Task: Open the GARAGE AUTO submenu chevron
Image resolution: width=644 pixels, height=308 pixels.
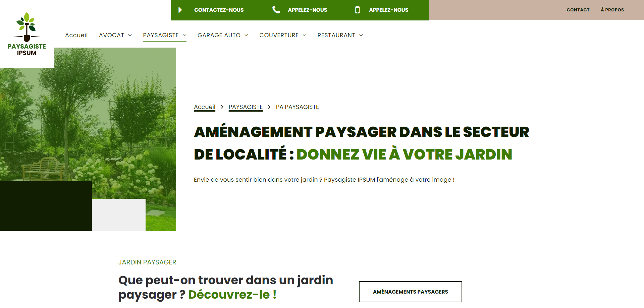Action: click(x=247, y=36)
